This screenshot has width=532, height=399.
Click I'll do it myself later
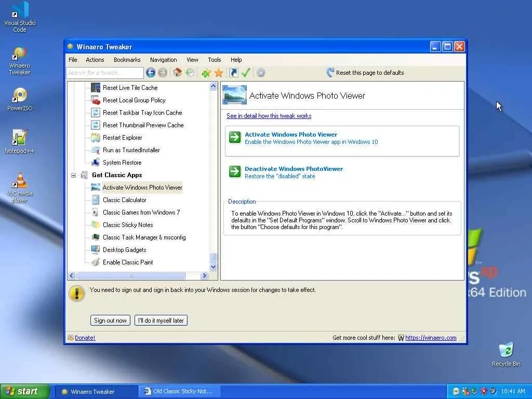click(x=161, y=320)
